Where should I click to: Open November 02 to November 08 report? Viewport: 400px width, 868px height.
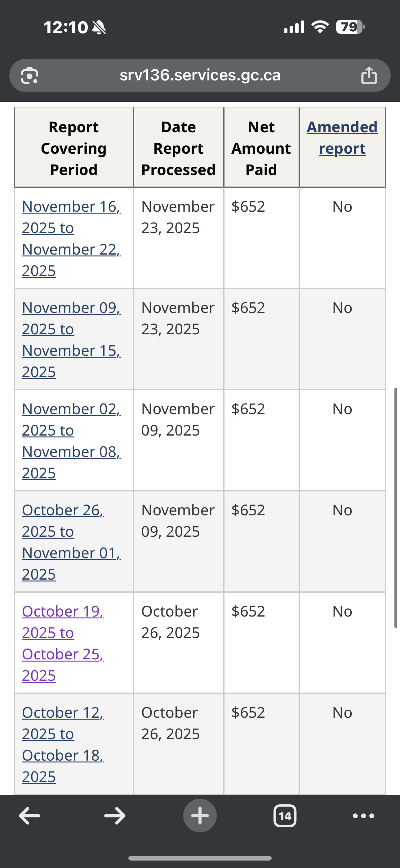(x=71, y=441)
